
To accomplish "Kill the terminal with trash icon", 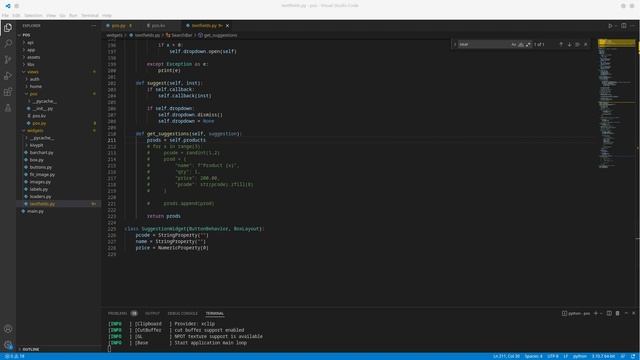I will click(x=618, y=313).
